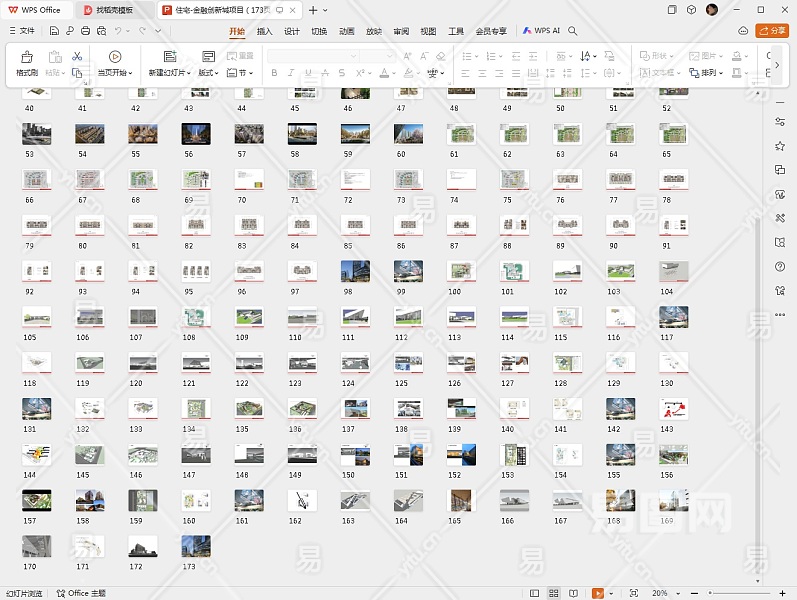Select slide thumbnail number 98

coord(355,271)
